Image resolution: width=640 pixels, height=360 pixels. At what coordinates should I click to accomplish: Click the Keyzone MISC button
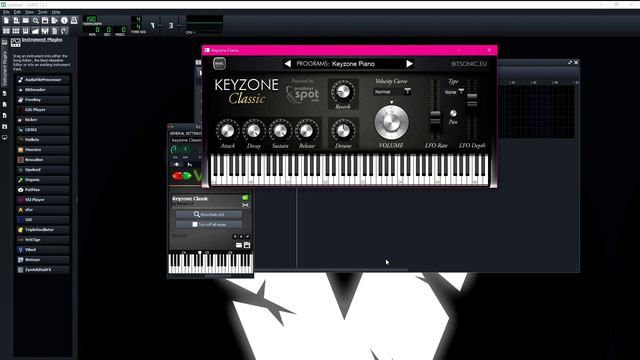point(219,64)
